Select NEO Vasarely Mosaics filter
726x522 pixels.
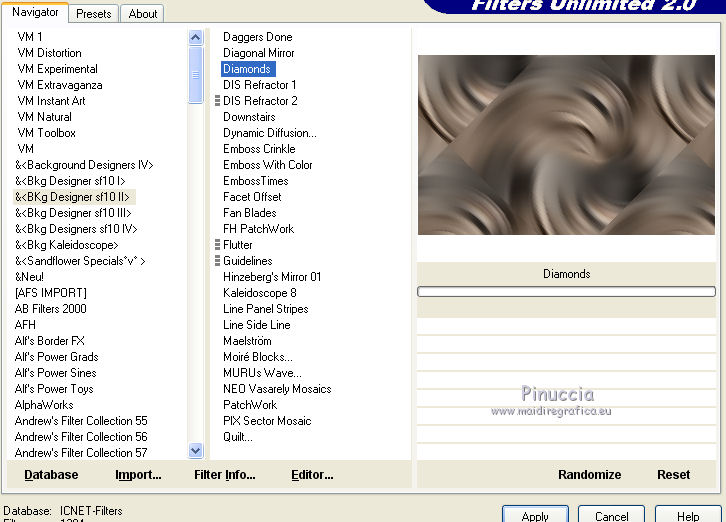pyautogui.click(x=277, y=389)
